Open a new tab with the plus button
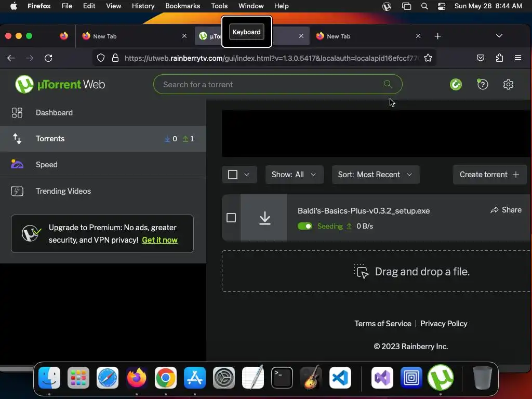 [437, 36]
